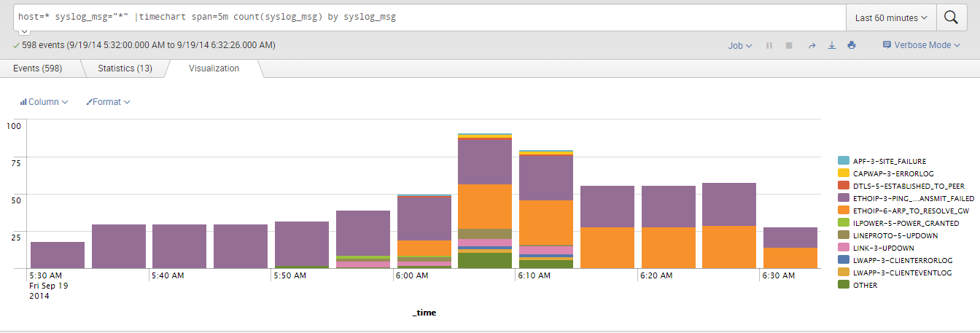Pause the running search job
The width and height of the screenshot is (980, 333).
[x=769, y=45]
